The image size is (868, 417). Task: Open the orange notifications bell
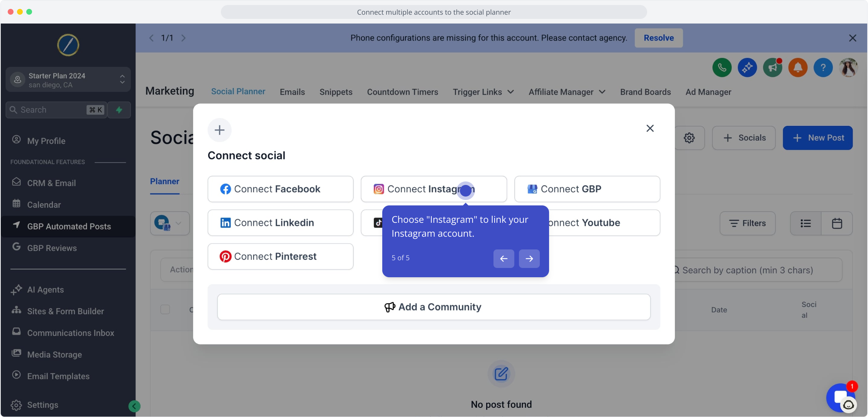click(x=798, y=68)
